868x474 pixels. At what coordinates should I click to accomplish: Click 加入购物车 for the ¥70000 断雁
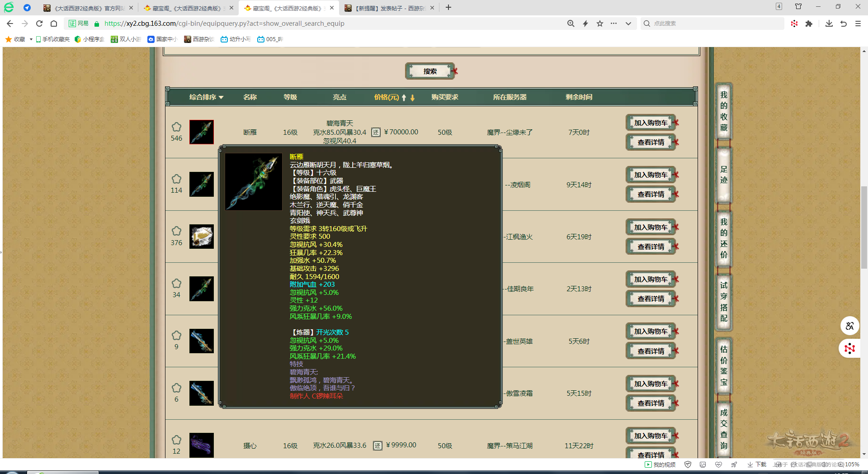click(651, 123)
